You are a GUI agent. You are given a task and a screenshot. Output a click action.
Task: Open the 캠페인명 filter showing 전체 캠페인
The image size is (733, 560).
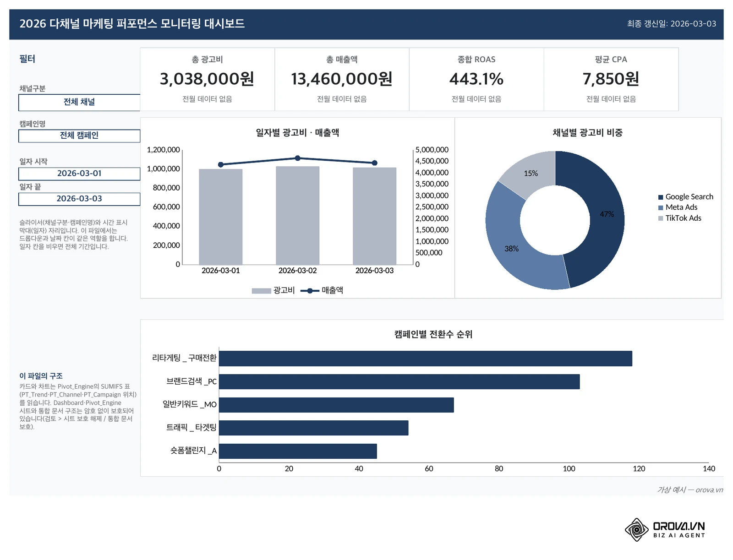[79, 136]
